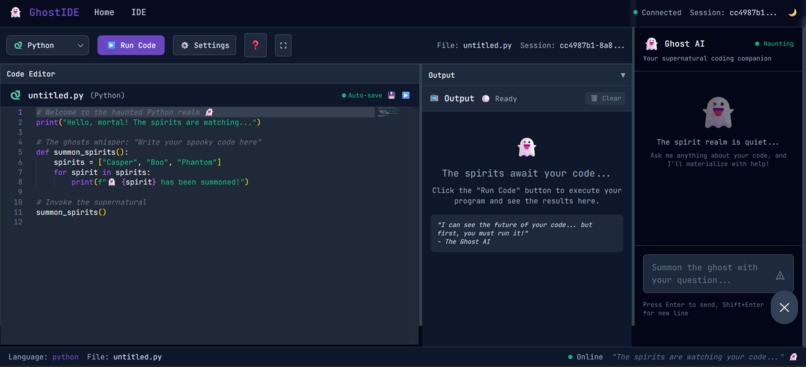806x367 pixels.
Task: Click the Run Code button
Action: [131, 45]
